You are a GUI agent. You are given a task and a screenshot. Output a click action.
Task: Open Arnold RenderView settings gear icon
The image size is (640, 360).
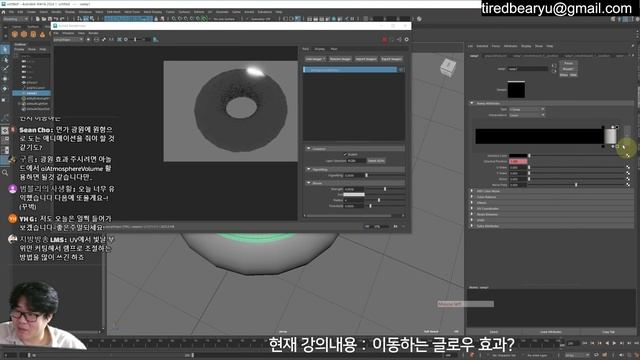click(407, 40)
